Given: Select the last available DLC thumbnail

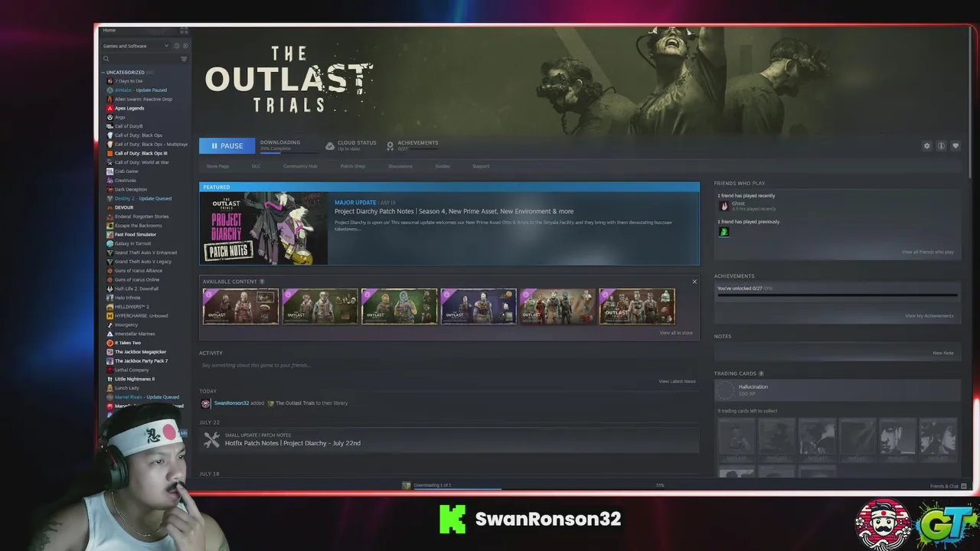Looking at the screenshot, I should pos(637,306).
